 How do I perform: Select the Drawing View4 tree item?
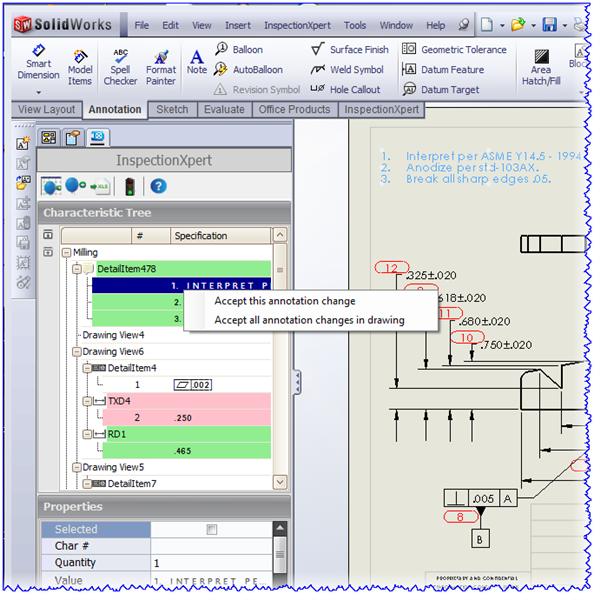[113, 335]
